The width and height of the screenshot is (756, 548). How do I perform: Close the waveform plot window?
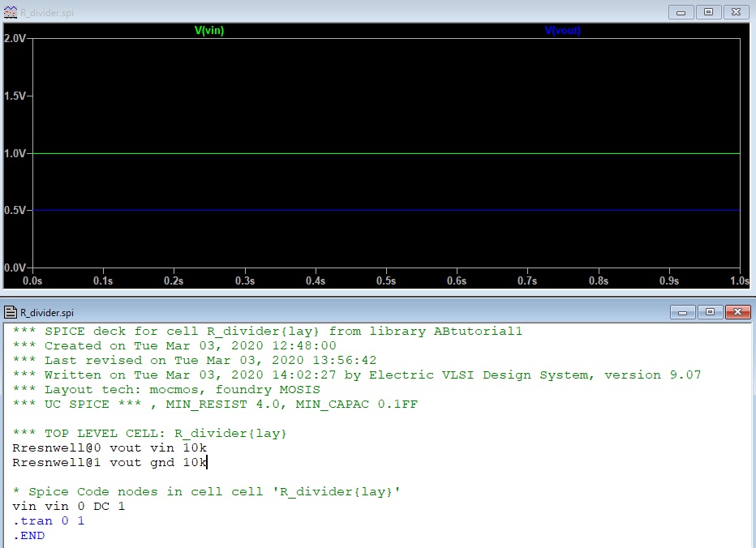click(x=737, y=11)
